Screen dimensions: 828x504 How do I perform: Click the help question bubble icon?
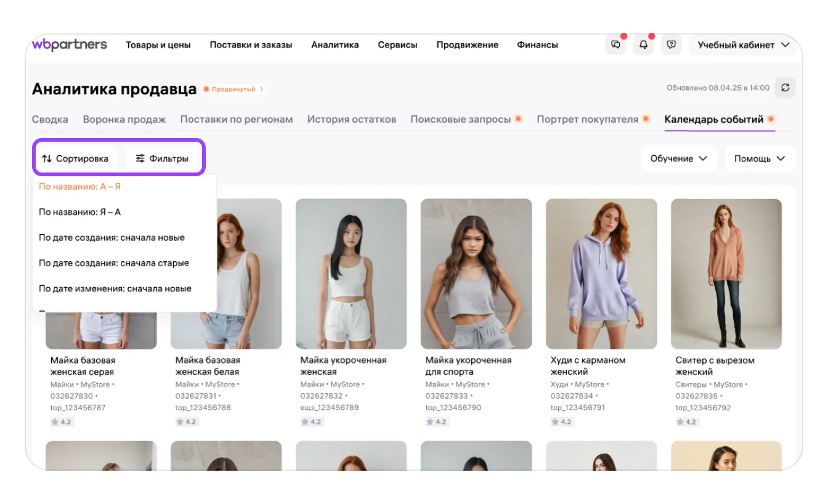[x=672, y=45]
